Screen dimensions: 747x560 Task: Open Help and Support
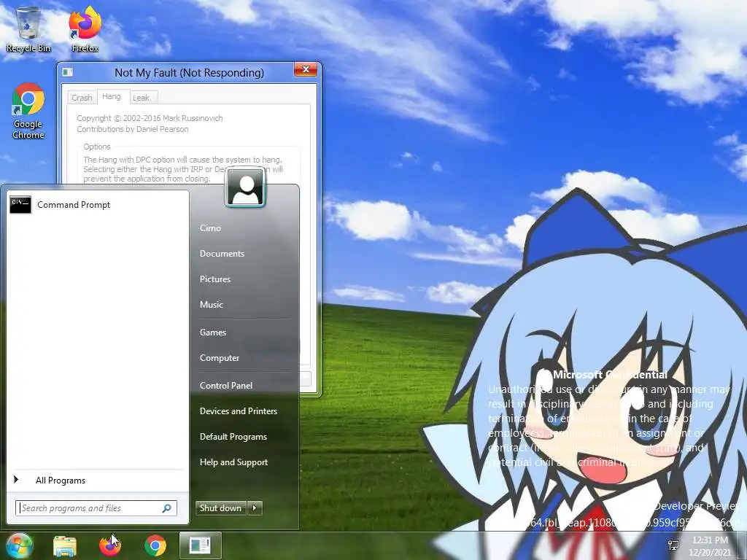pos(233,462)
